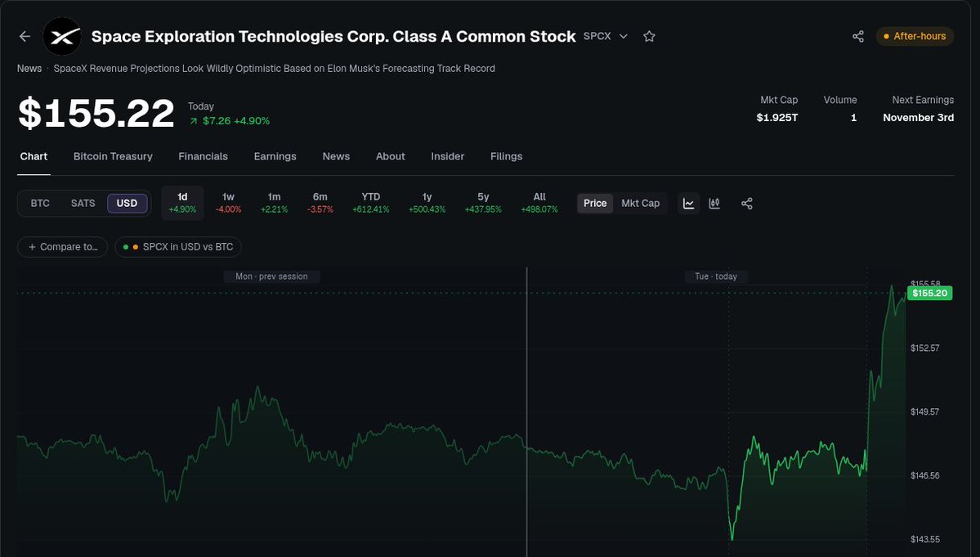Image resolution: width=980 pixels, height=557 pixels.
Task: Switch to line chart view icon
Action: click(689, 203)
